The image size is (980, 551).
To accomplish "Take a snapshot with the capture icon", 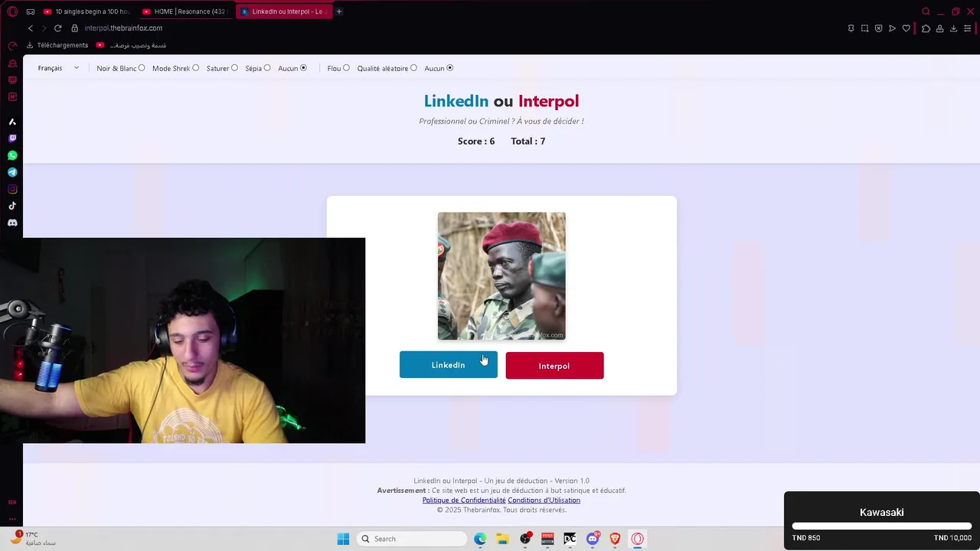I will click(x=864, y=28).
